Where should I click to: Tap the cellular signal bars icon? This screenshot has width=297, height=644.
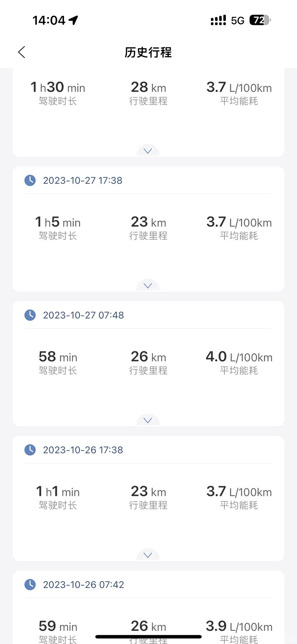pyautogui.click(x=218, y=20)
